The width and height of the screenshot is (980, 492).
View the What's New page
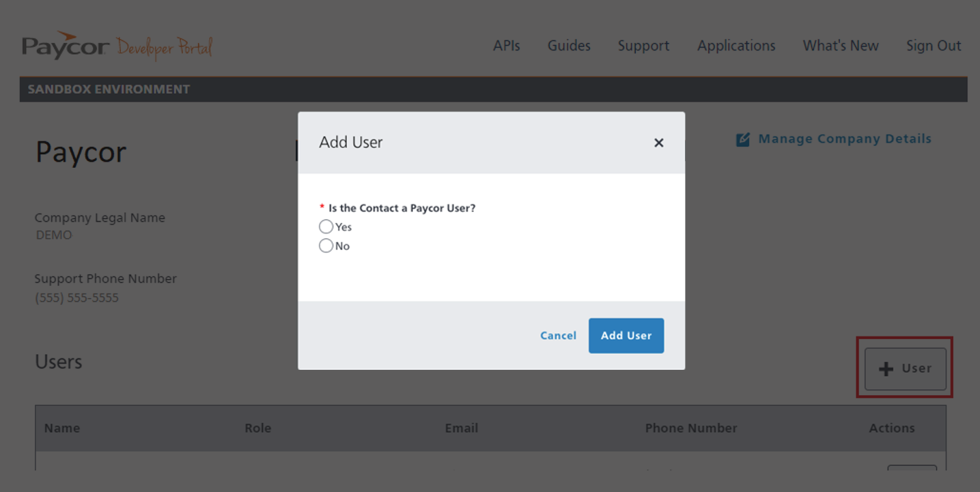pos(840,46)
